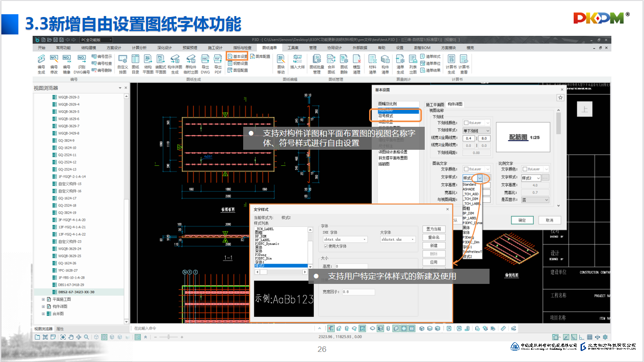The width and height of the screenshot is (644, 362).
Task: Open SHX 字体 dropdown zbtxt.shx
Action: (345, 239)
